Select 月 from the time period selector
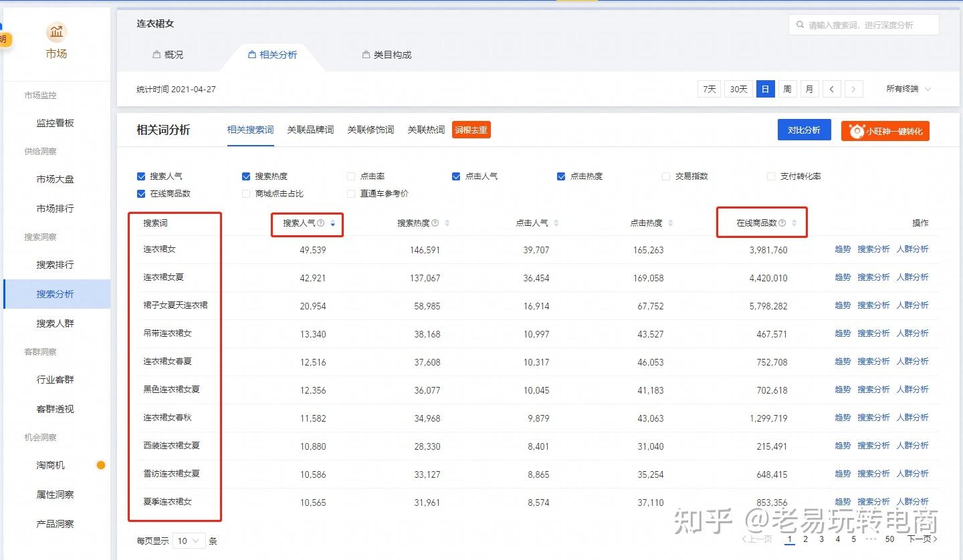 (809, 88)
